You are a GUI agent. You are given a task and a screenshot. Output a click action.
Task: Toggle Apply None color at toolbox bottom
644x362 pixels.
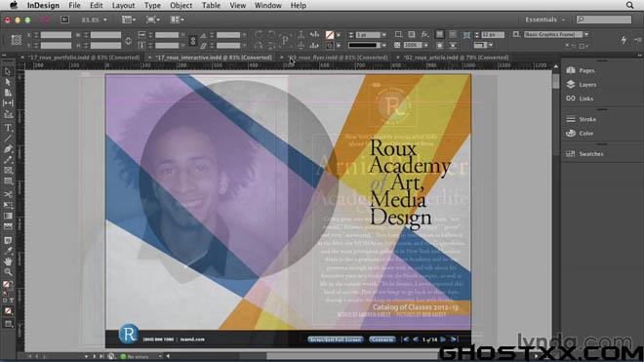coord(8,311)
